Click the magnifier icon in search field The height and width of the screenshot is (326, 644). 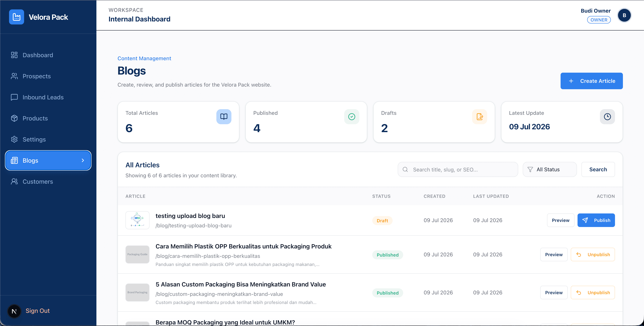[x=405, y=169]
